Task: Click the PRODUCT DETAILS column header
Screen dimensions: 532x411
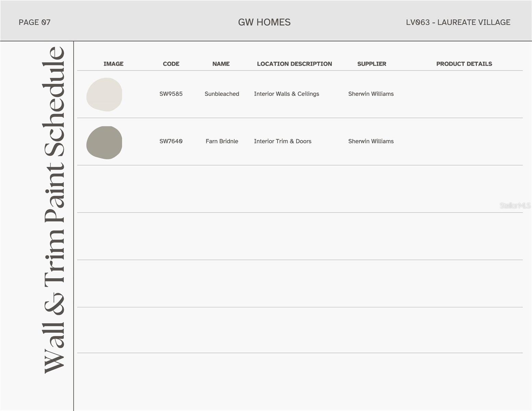Action: 464,64
